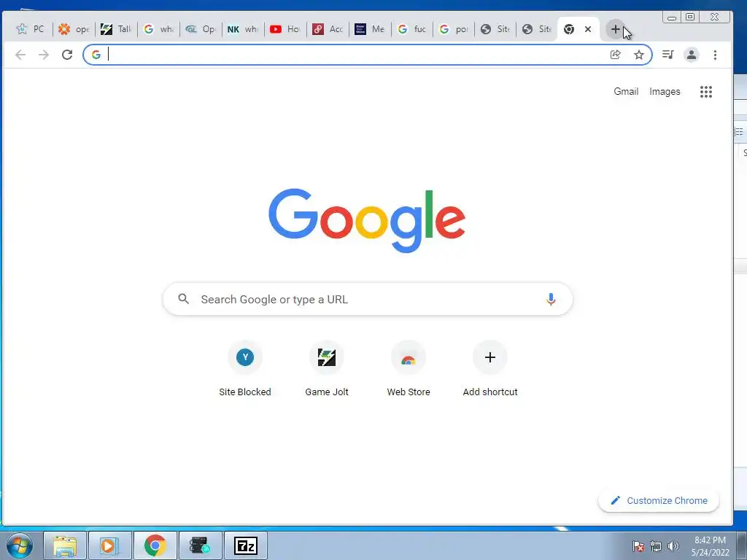Click the Add shortcut button
This screenshot has height=560, width=747.
click(x=490, y=369)
